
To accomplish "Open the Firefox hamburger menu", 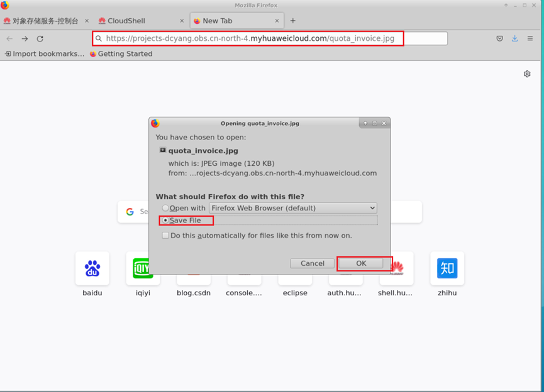I will coord(530,38).
